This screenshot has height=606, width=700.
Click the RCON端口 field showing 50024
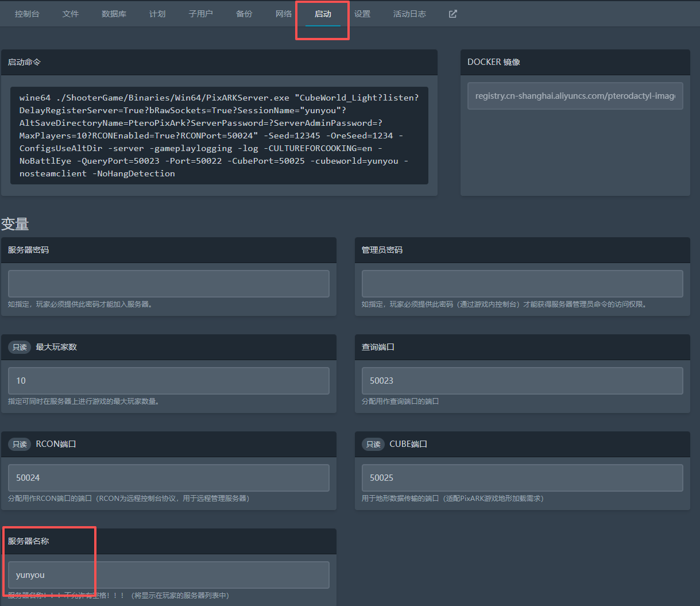169,478
